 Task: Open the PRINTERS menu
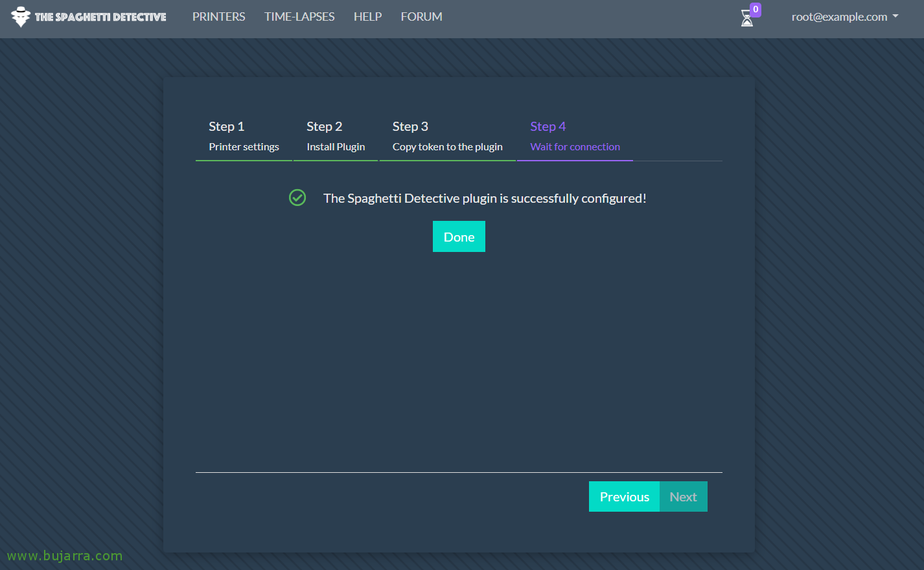pos(219,17)
